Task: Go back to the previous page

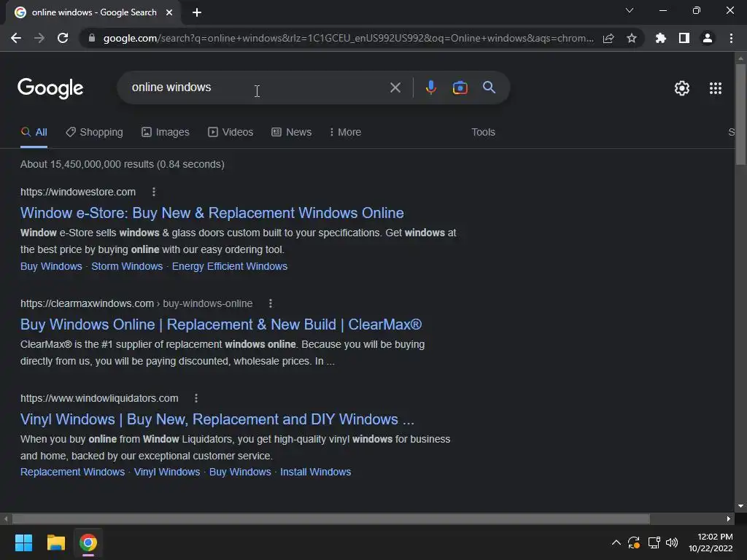Action: [x=16, y=38]
